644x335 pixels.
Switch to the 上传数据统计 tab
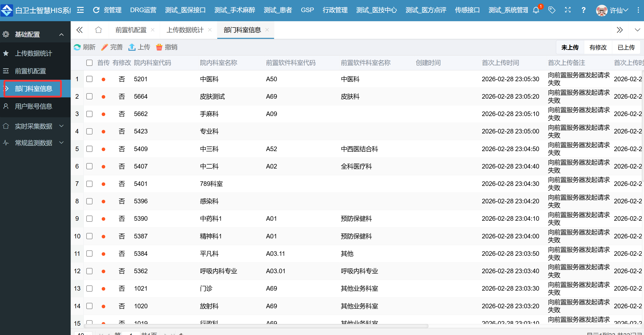coord(185,30)
